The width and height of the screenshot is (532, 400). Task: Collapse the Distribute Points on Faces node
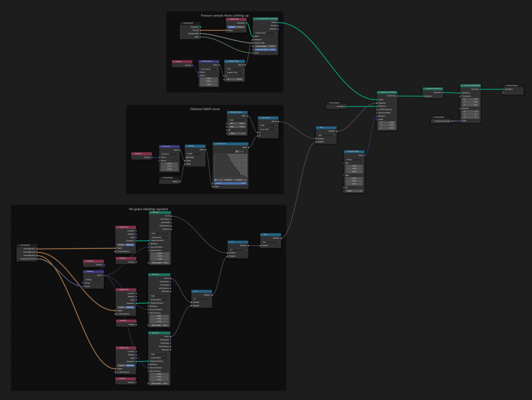point(255,19)
